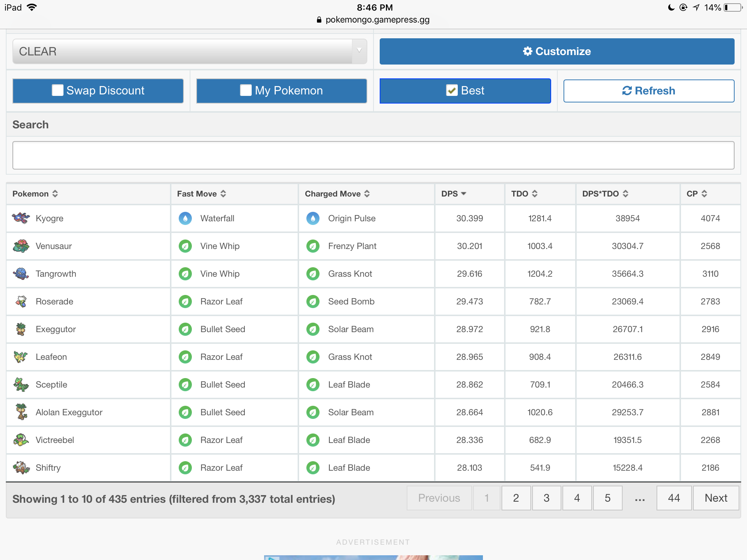Click Venusaur's DPS*TDO value 30304.7
This screenshot has width=747, height=560.
click(x=627, y=246)
